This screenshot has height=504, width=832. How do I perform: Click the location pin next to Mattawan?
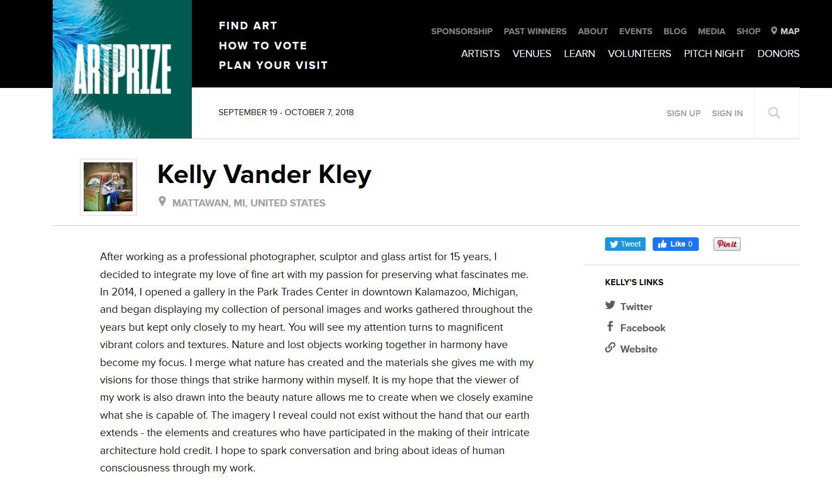[x=162, y=201]
